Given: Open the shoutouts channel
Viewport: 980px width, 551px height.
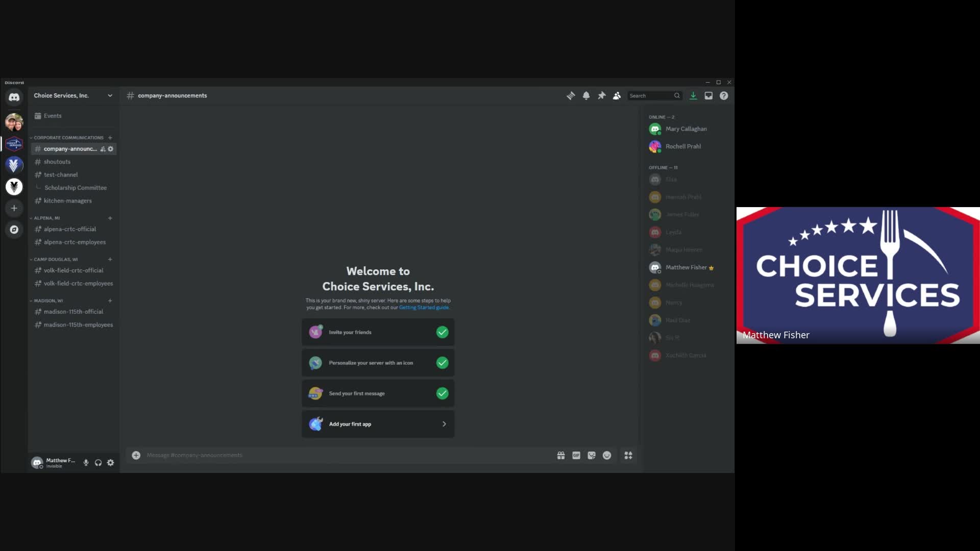Looking at the screenshot, I should click(73, 162).
